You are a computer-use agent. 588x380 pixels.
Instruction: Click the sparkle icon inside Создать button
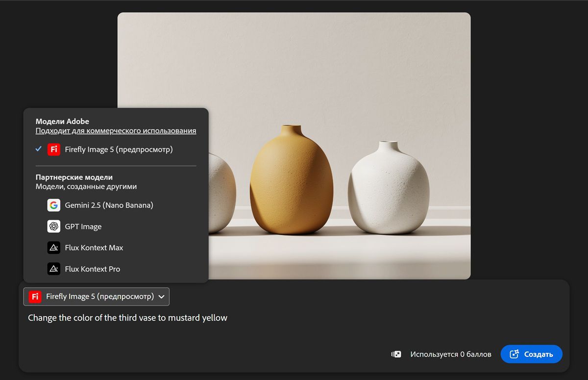tap(514, 354)
